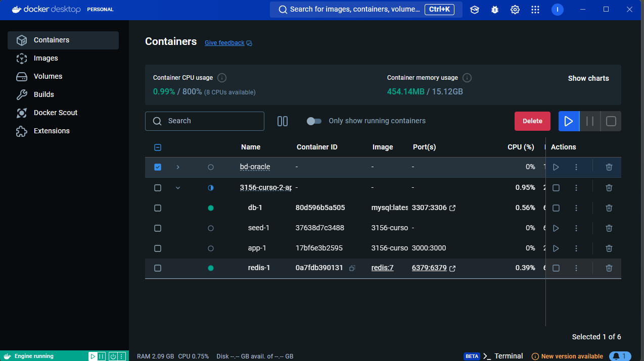
Task: Click the red Delete button
Action: coord(532,121)
